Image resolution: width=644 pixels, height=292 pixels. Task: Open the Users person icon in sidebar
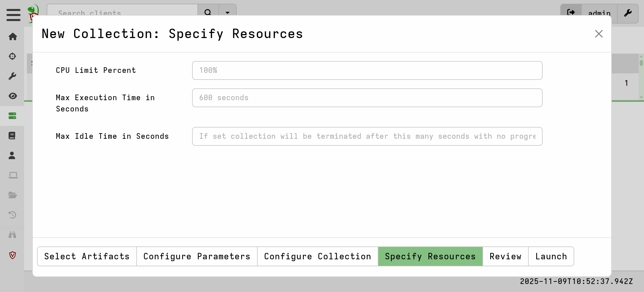[12, 155]
